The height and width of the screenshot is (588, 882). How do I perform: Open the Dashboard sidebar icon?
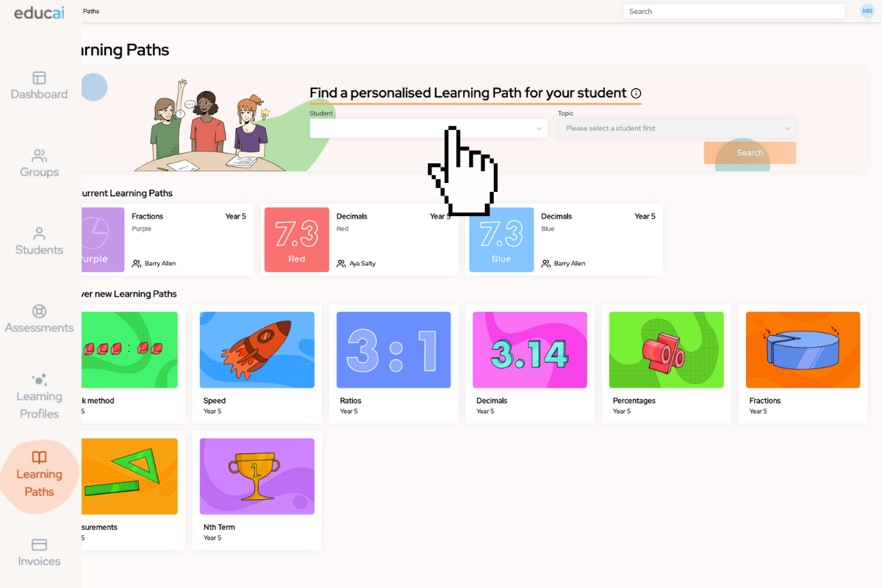tap(40, 78)
